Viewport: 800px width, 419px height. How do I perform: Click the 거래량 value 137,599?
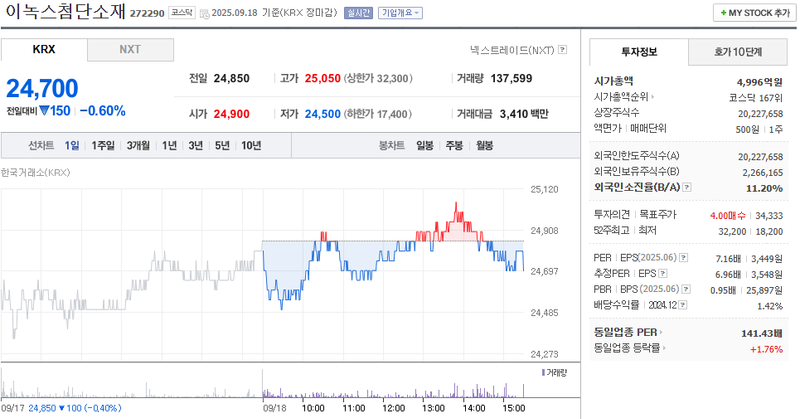point(511,79)
